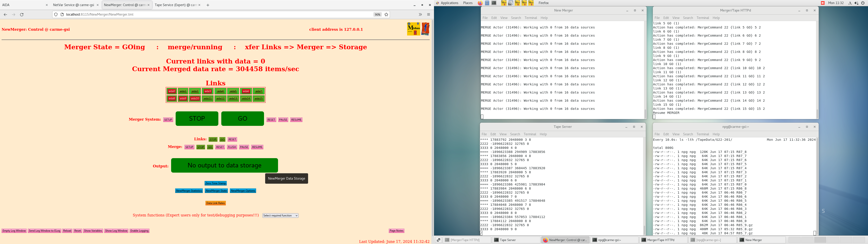Switch to Tape Service (Expert) tab

tap(175, 5)
